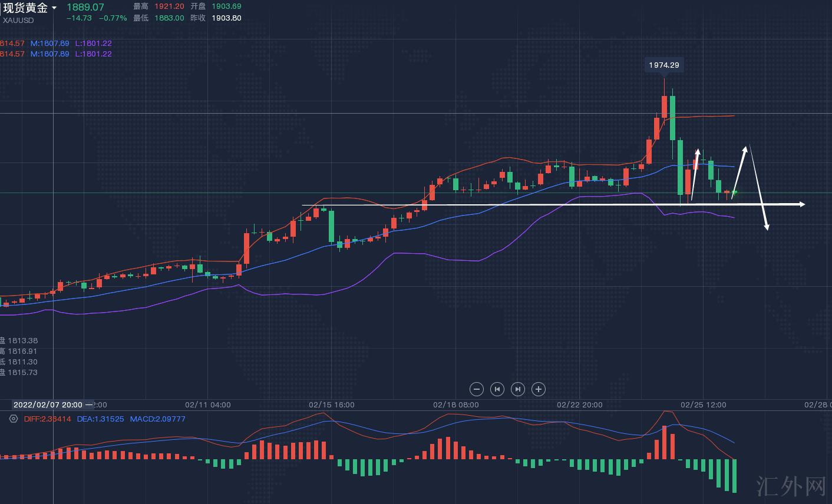Click the 02/18 08:00 time axis label
This screenshot has height=504, width=832.
click(456, 405)
